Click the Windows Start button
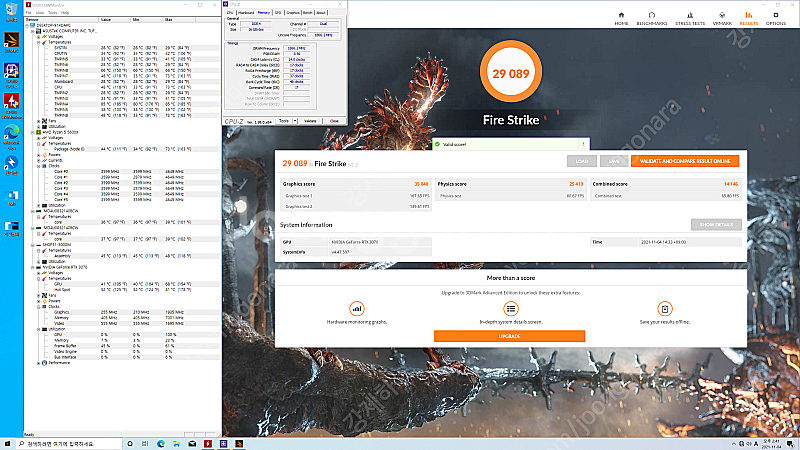This screenshot has width=800, height=450. [7, 444]
